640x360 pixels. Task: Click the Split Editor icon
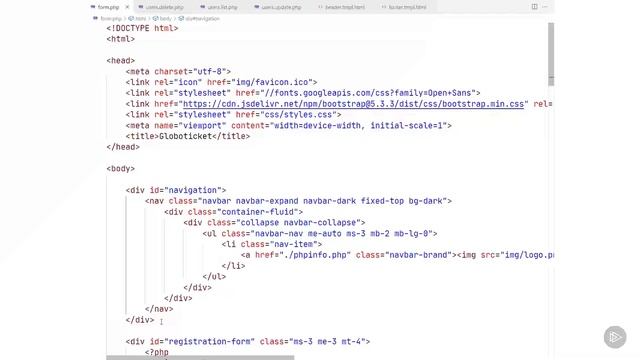click(x=534, y=7)
